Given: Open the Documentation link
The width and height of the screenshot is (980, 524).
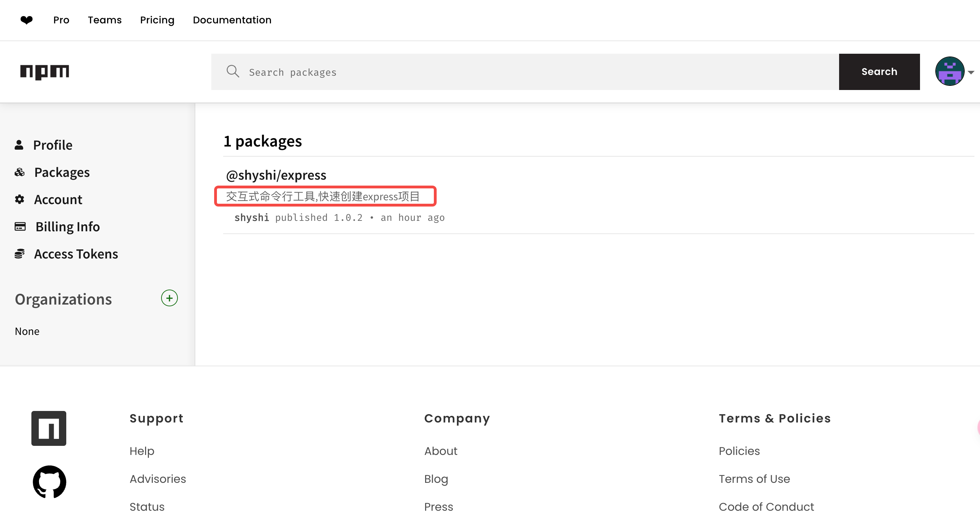Looking at the screenshot, I should tap(232, 20).
